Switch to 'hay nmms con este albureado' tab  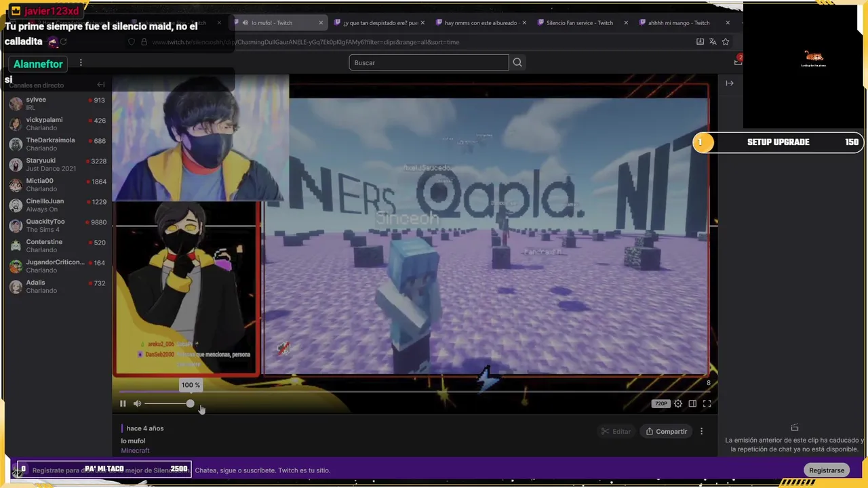click(481, 23)
